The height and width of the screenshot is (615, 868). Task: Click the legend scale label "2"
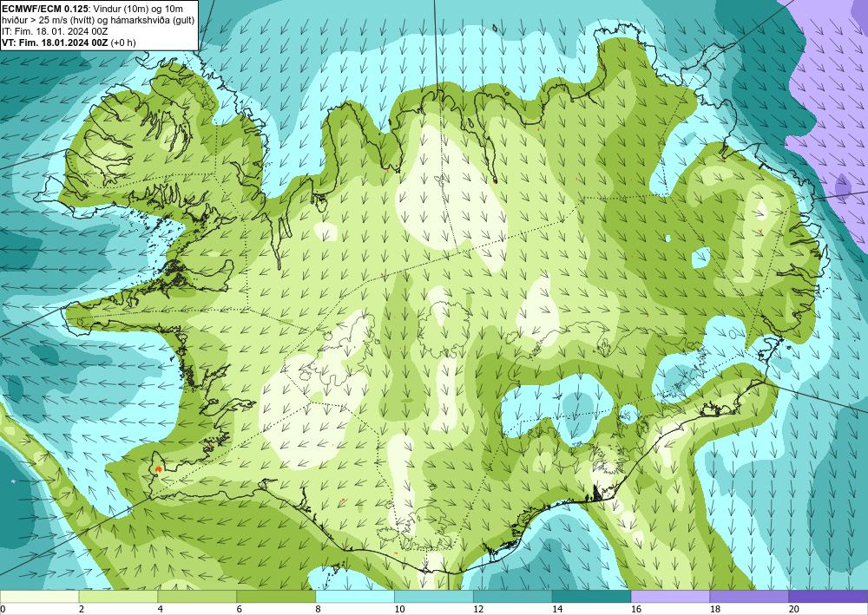pyautogui.click(x=82, y=610)
